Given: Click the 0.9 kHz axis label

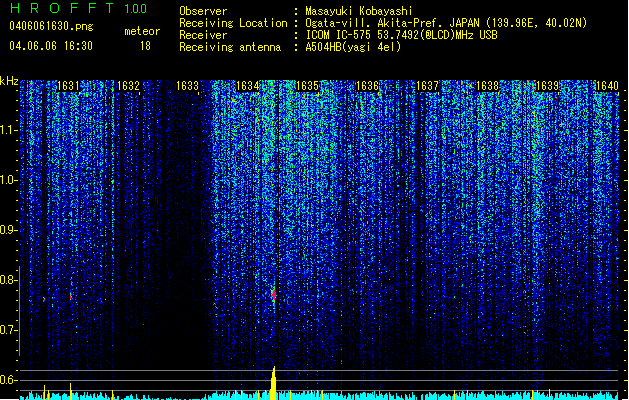Looking at the screenshot, I should pyautogui.click(x=8, y=230).
